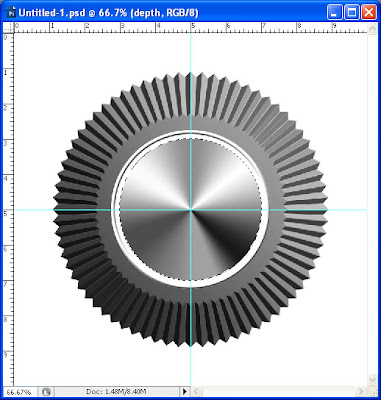This screenshot has width=381, height=400.
Task: Close the Untitled-1.psd document window
Action: [369, 13]
